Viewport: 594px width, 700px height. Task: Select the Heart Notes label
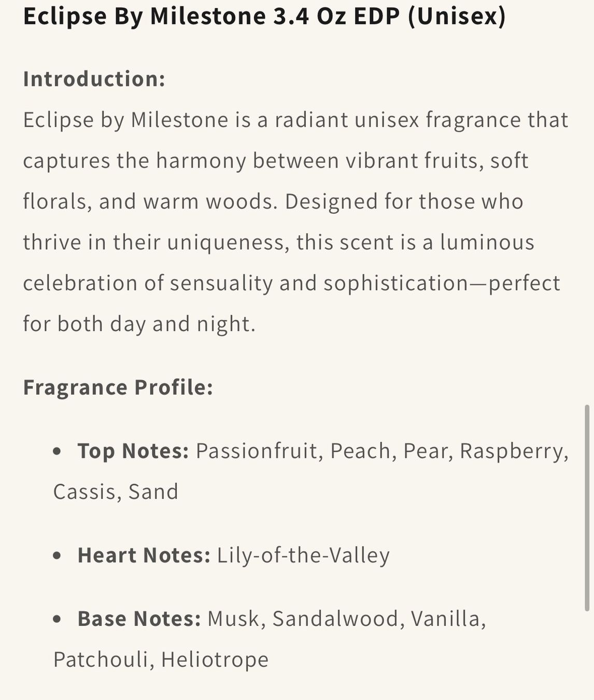click(144, 555)
